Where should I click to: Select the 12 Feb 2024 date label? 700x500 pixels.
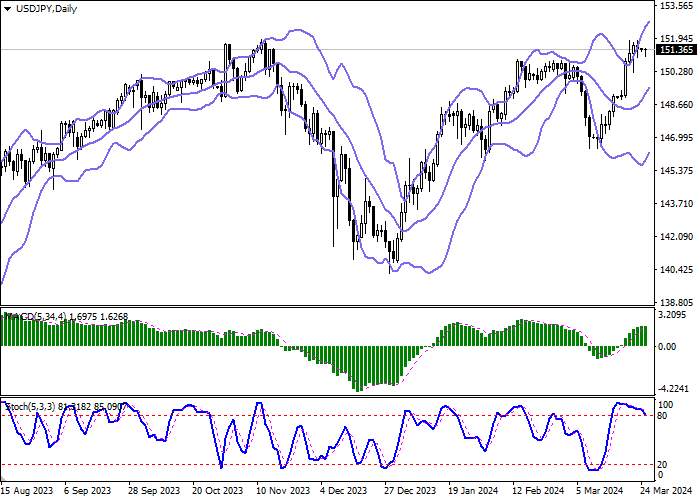(538, 491)
